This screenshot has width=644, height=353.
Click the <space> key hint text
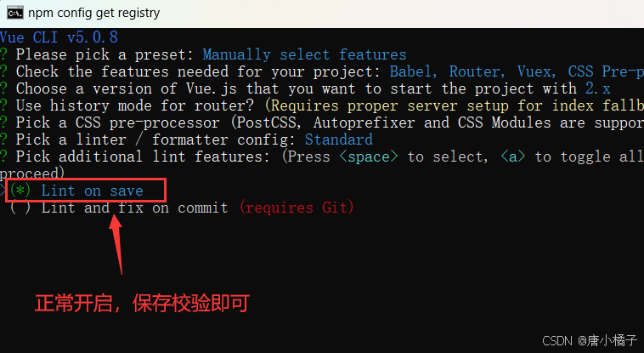coord(369,157)
